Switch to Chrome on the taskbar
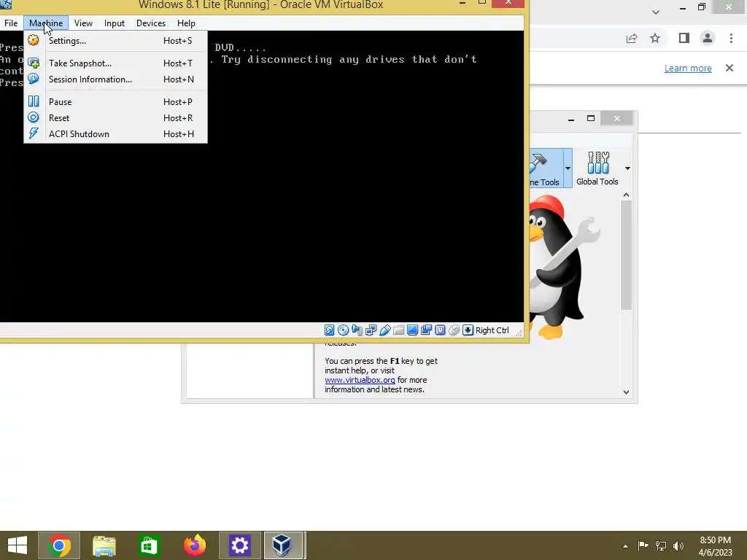 [59, 545]
